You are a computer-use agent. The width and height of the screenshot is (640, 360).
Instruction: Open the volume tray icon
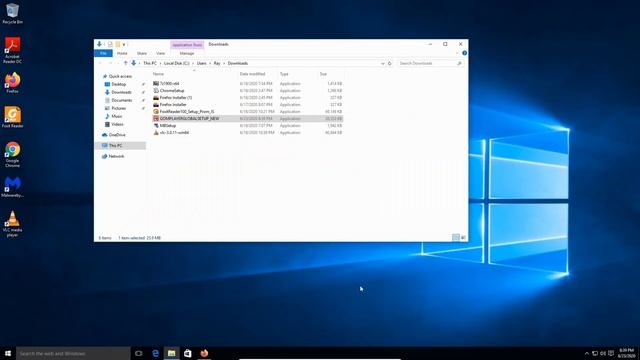click(602, 353)
